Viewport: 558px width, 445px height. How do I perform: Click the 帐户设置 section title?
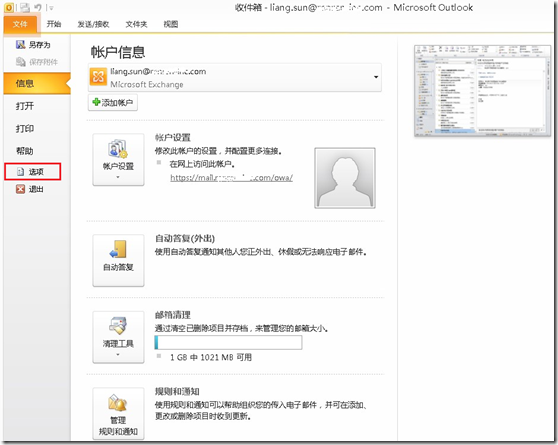coord(173,137)
